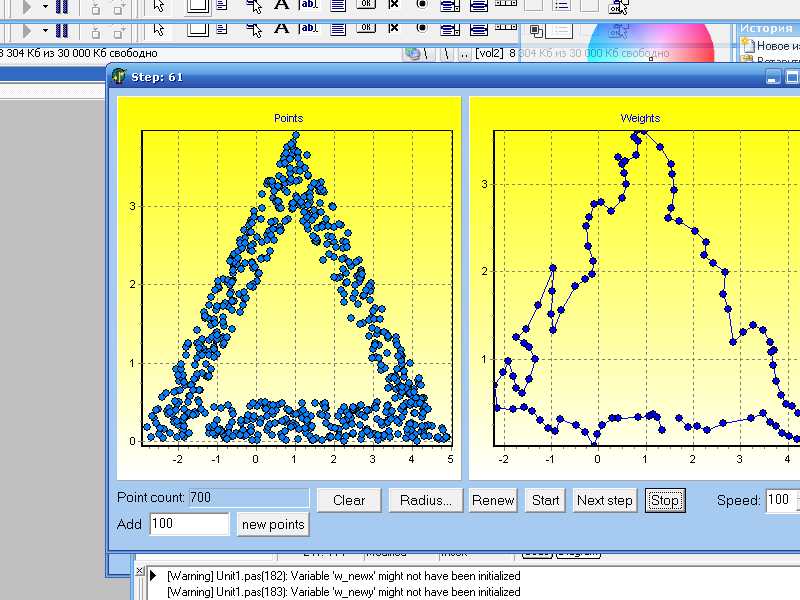Select the CheckBox component in palette
Image resolution: width=800 pixels, height=600 pixels.
point(393,28)
